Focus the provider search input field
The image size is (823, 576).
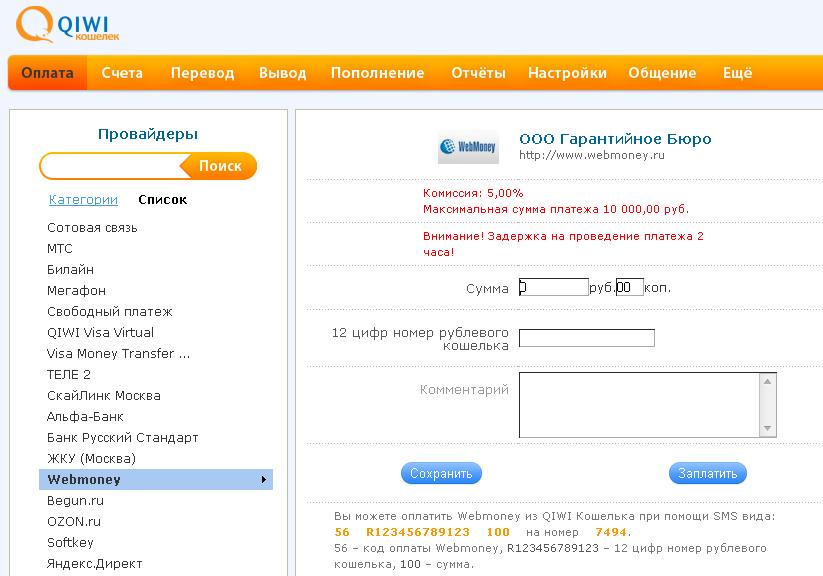[112, 166]
